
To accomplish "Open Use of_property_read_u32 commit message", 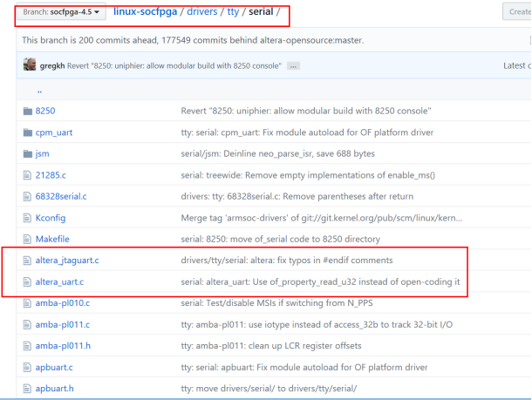I will click(320, 282).
